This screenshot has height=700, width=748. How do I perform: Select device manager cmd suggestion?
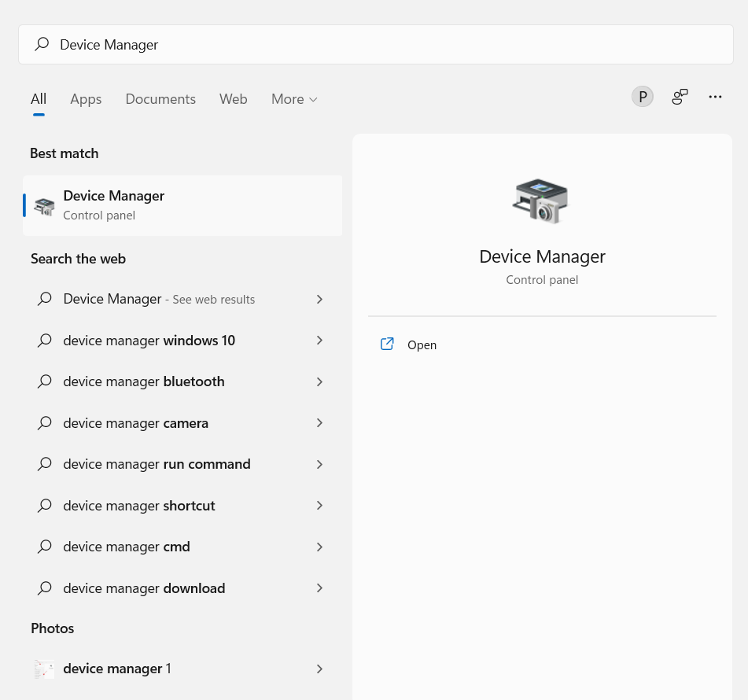pos(127,547)
